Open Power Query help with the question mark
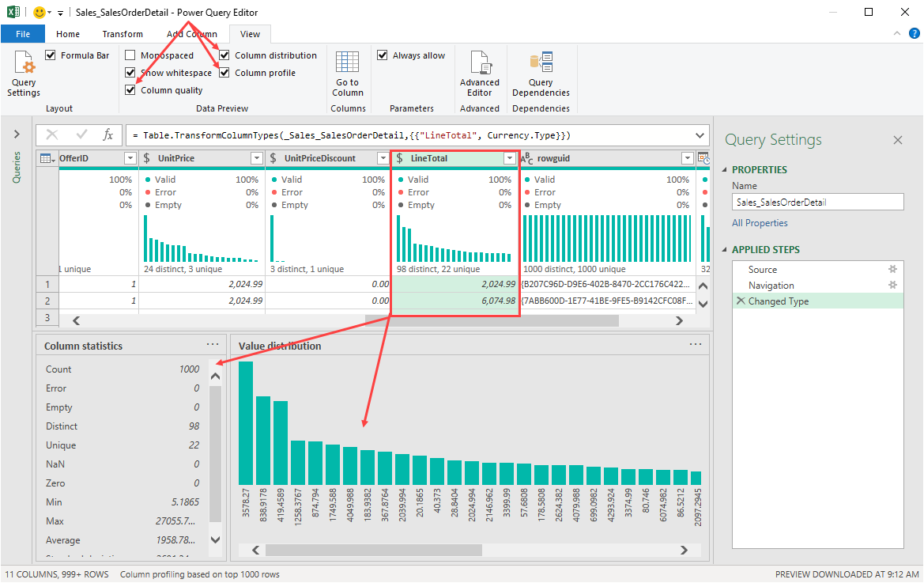 (915, 33)
